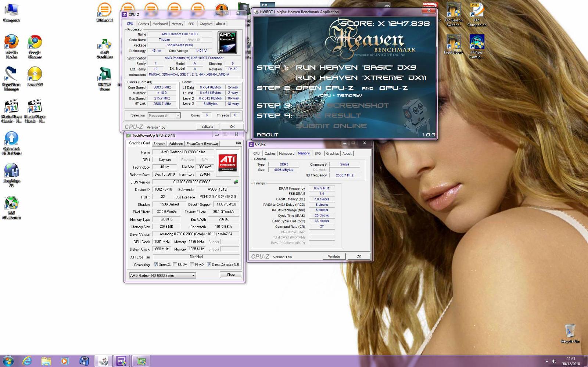Open FF5 Season Switcher desktop icon
The width and height of the screenshot is (588, 367).
pos(453,15)
